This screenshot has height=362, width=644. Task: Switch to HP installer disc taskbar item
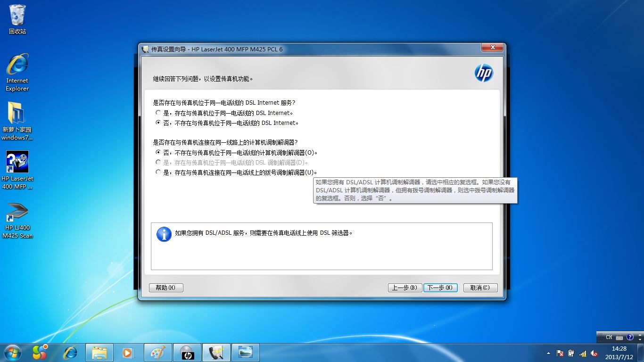[187, 353]
